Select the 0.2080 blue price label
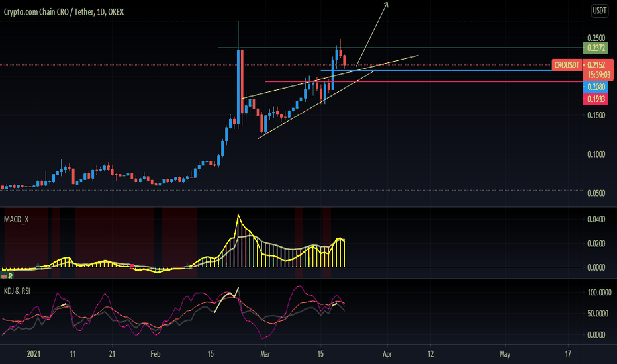Viewport: 617px width, 364px height. click(596, 87)
